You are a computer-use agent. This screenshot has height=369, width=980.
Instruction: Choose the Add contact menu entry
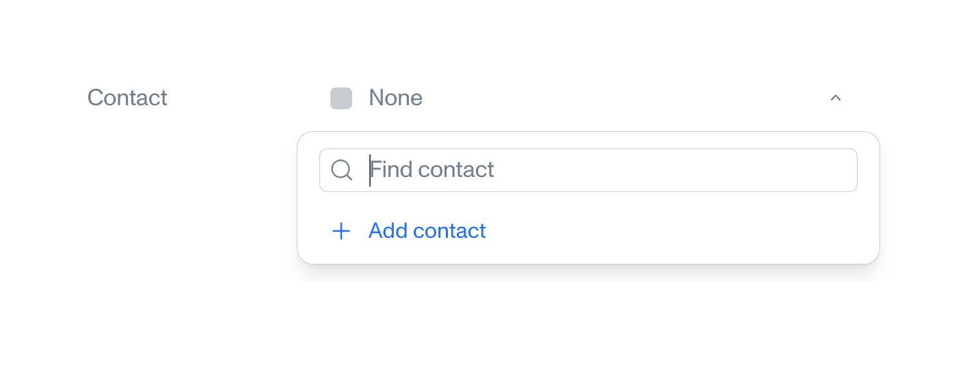(427, 231)
